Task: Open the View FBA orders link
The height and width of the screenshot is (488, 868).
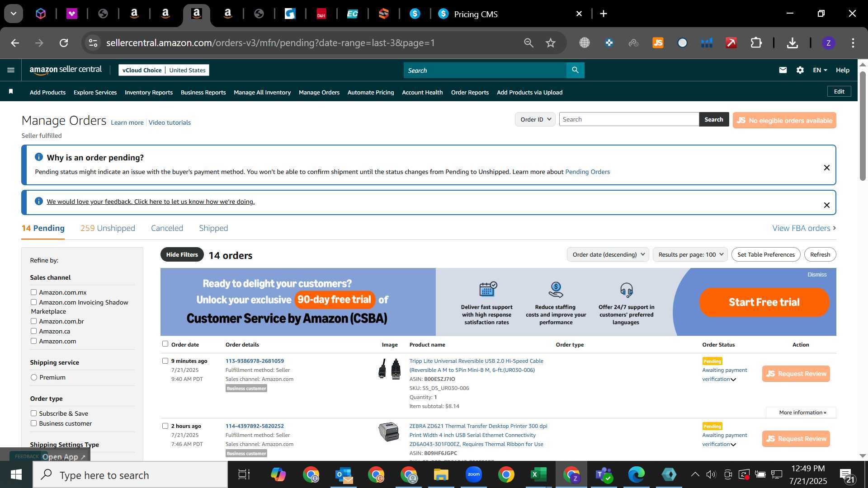Action: pyautogui.click(x=804, y=228)
